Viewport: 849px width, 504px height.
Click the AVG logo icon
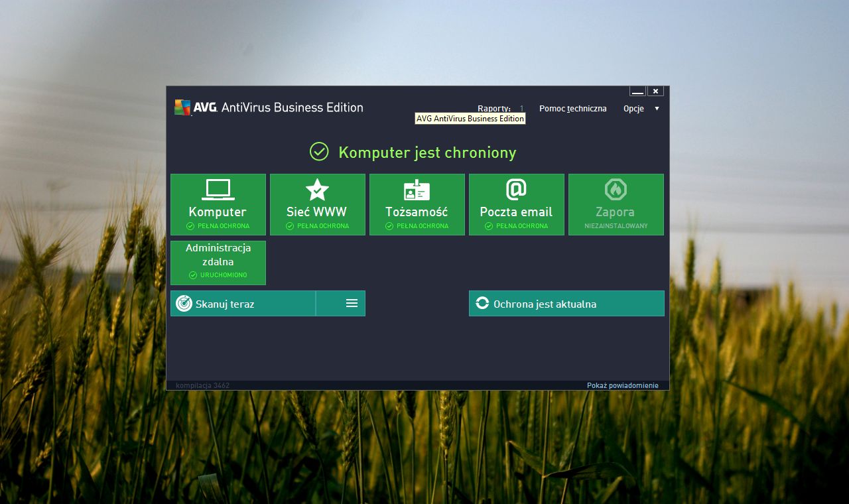[182, 107]
